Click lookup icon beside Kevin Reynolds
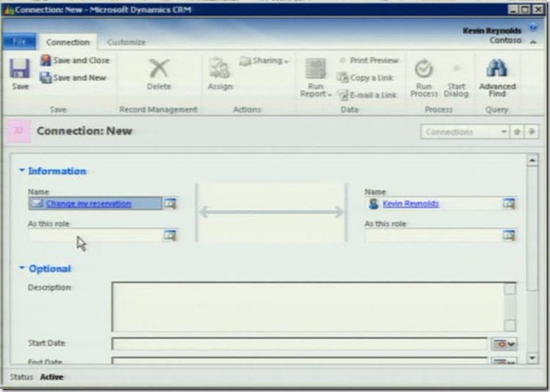This screenshot has height=392, width=550. (509, 203)
